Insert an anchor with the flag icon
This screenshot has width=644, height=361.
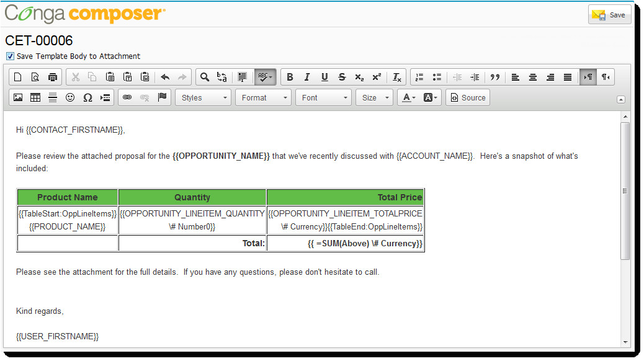(x=163, y=98)
